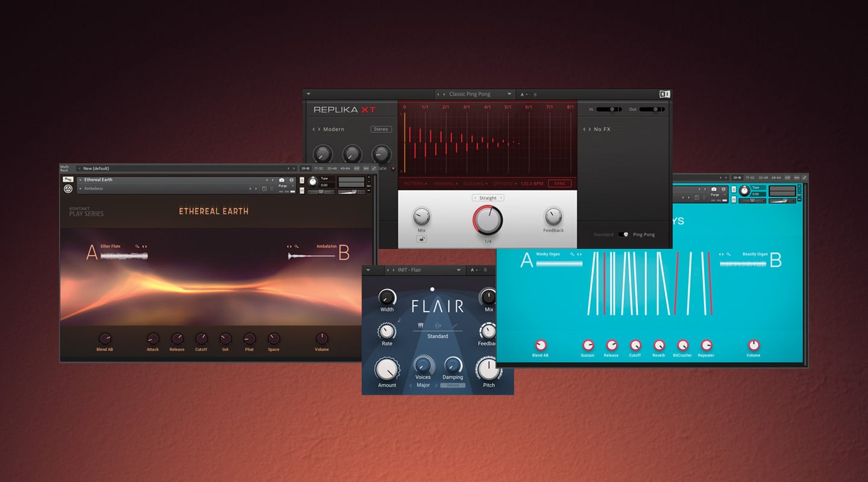
Task: Expand the OPTIONS section in Replika XT
Action: tap(505, 183)
